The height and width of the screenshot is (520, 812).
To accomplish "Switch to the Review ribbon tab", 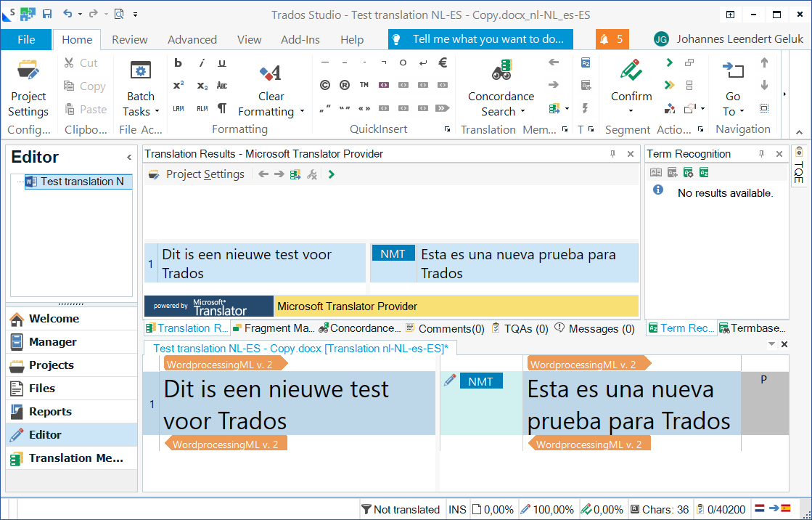I will tap(129, 39).
